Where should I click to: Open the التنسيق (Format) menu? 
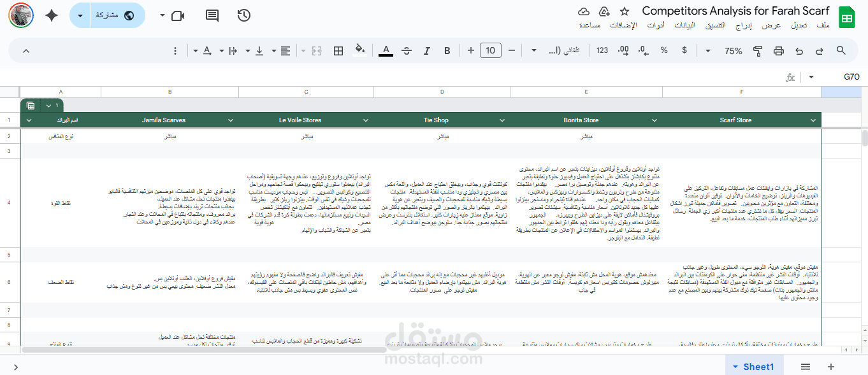[x=714, y=25]
